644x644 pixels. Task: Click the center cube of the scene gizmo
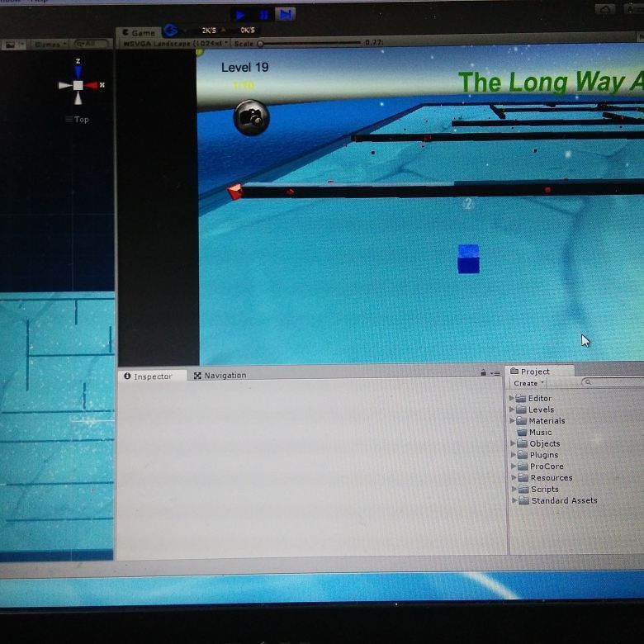coord(78,85)
